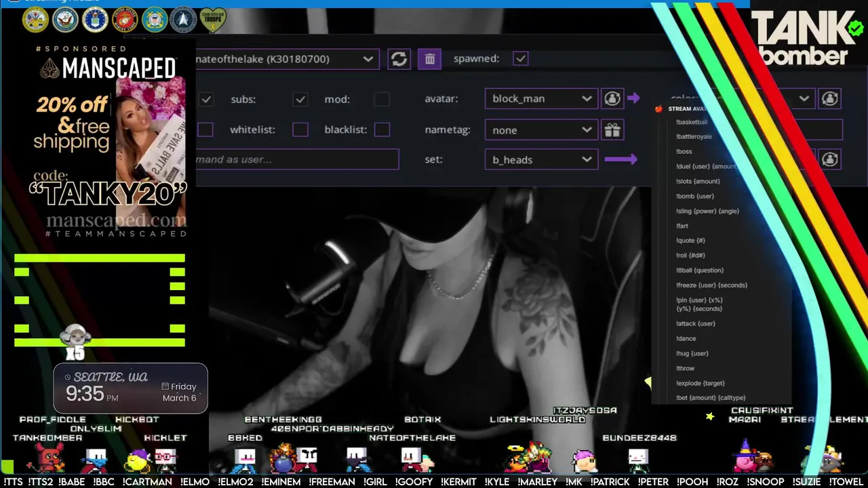Open the nateofthelake user dropdown
The height and width of the screenshot is (488, 868).
(287, 59)
